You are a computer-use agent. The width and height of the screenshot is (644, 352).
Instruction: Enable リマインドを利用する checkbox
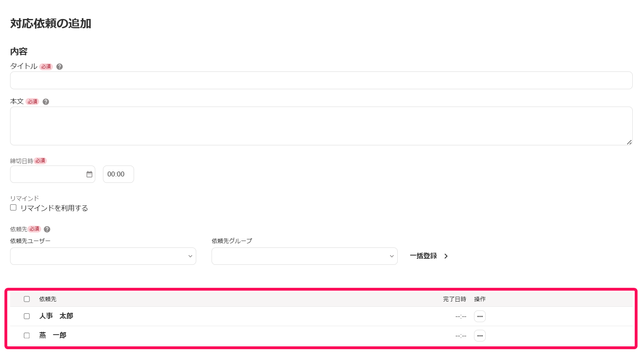[13, 207]
